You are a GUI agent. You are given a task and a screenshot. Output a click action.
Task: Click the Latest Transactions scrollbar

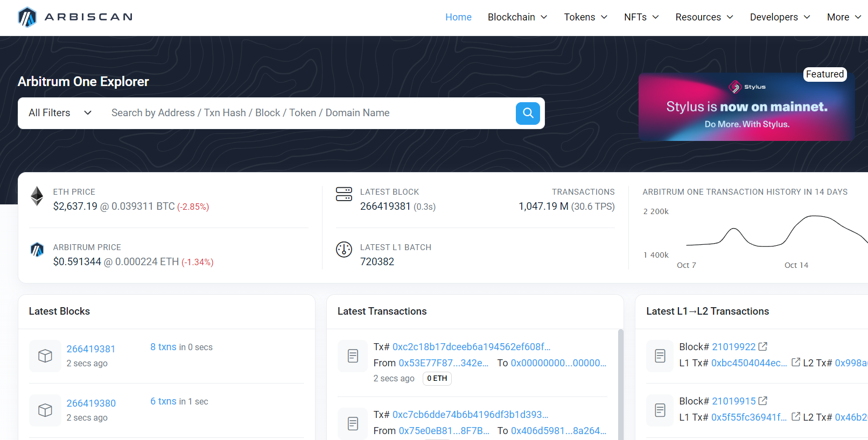[x=620, y=385]
